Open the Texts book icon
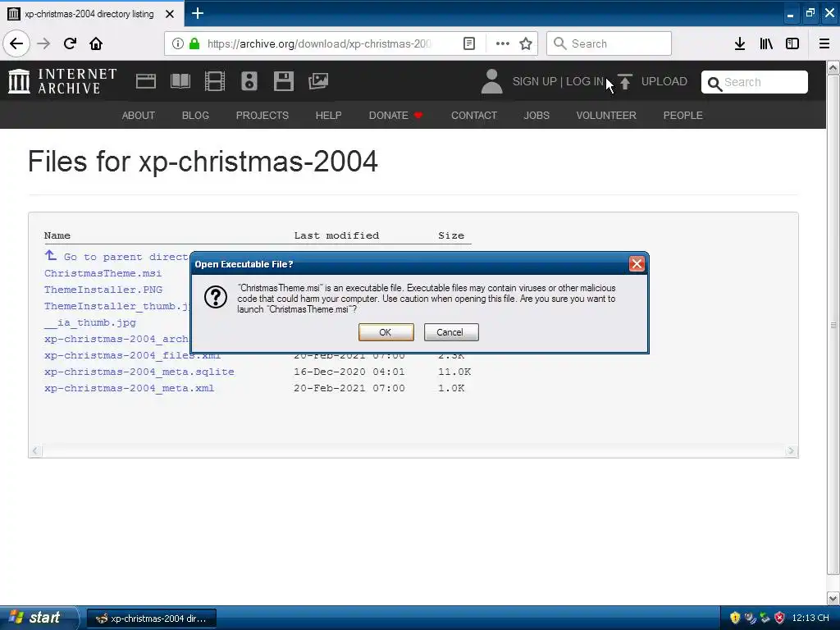840x630 pixels. click(x=180, y=81)
